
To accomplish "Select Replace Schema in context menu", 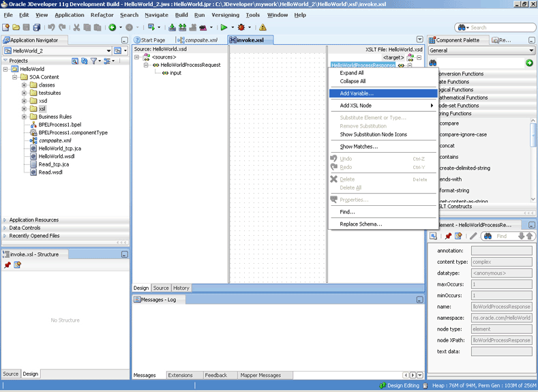I will 361,224.
